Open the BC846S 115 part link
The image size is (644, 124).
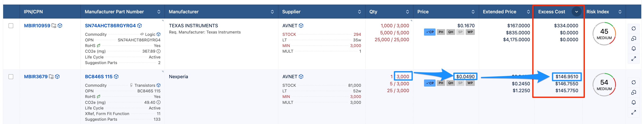point(98,77)
